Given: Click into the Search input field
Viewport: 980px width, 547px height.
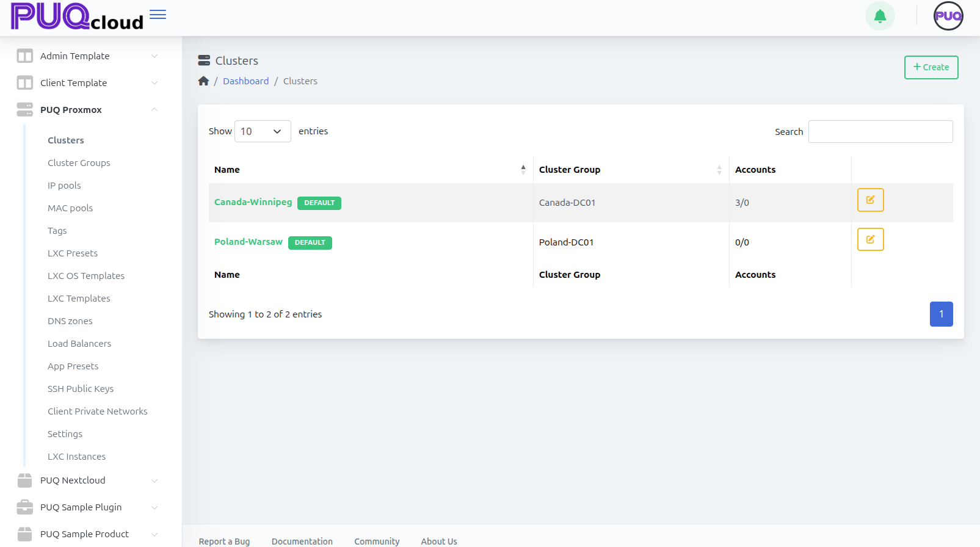Looking at the screenshot, I should [x=880, y=132].
